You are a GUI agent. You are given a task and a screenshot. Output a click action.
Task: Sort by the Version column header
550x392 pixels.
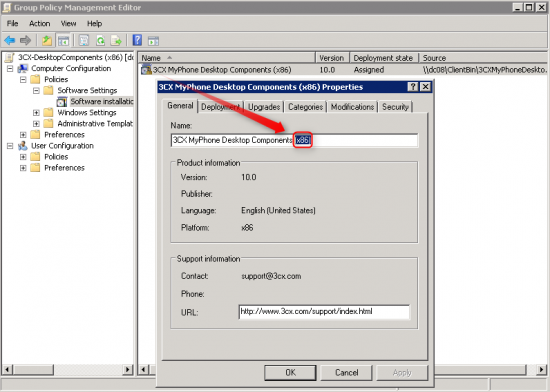pos(333,58)
